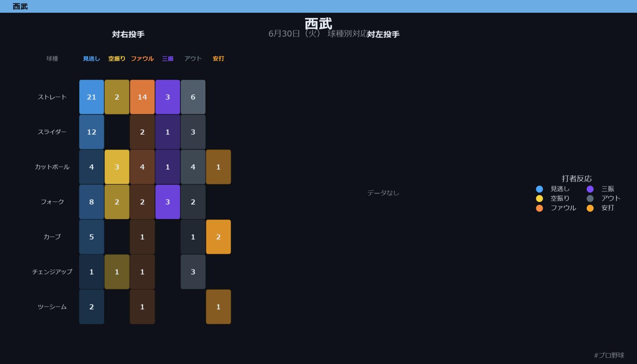Click the チェンジアップ 見逃し cell showing 1
Screen dimensions: 637x364
point(92,272)
